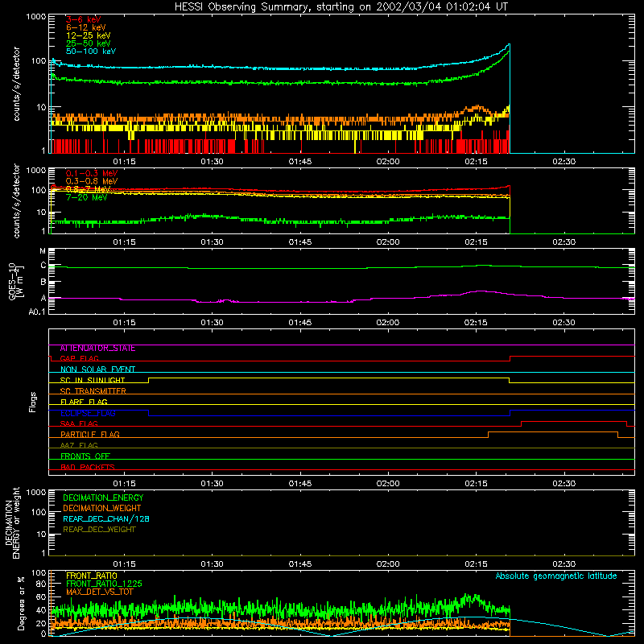
Task: Click the FRONT_RATIO_1225 legend label
Action: [104, 584]
